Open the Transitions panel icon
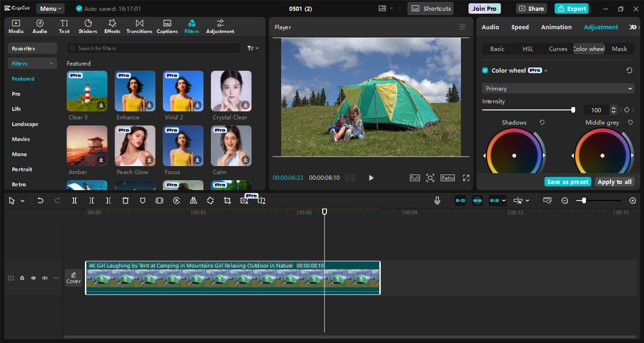 [x=139, y=26]
